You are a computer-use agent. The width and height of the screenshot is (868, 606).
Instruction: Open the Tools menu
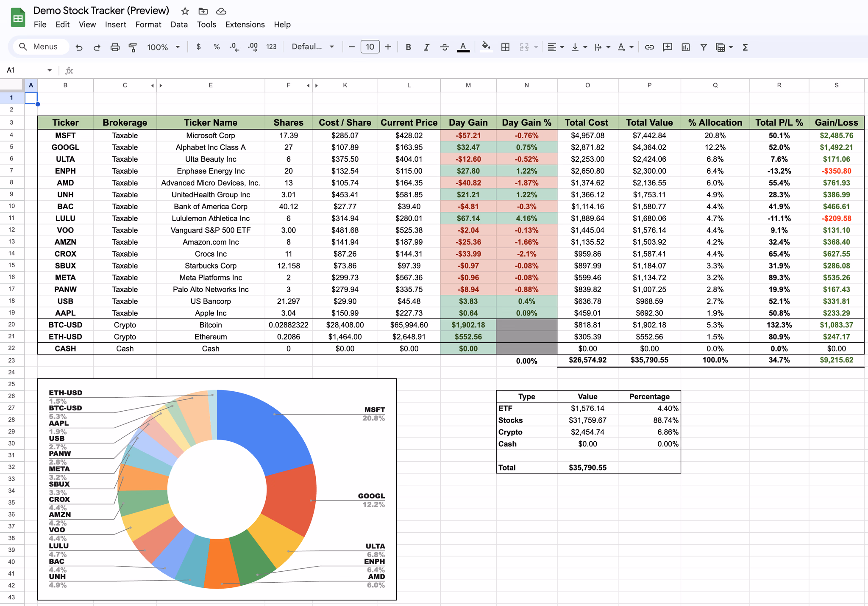(206, 25)
